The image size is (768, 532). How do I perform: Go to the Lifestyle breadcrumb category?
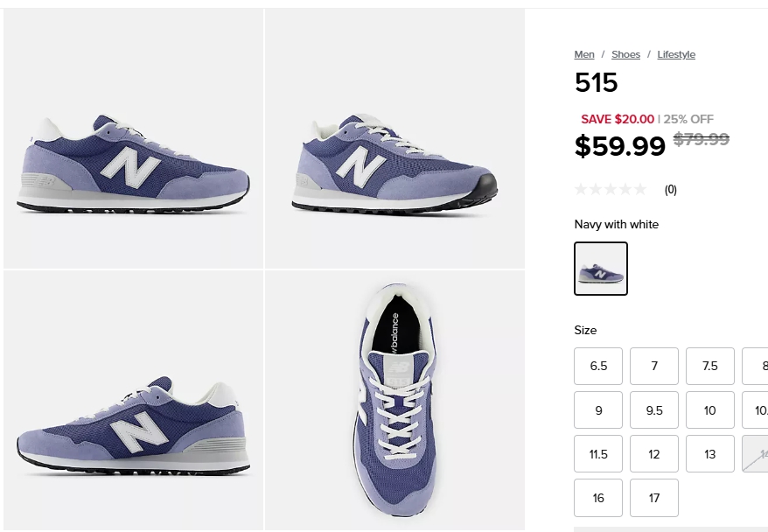click(x=676, y=54)
